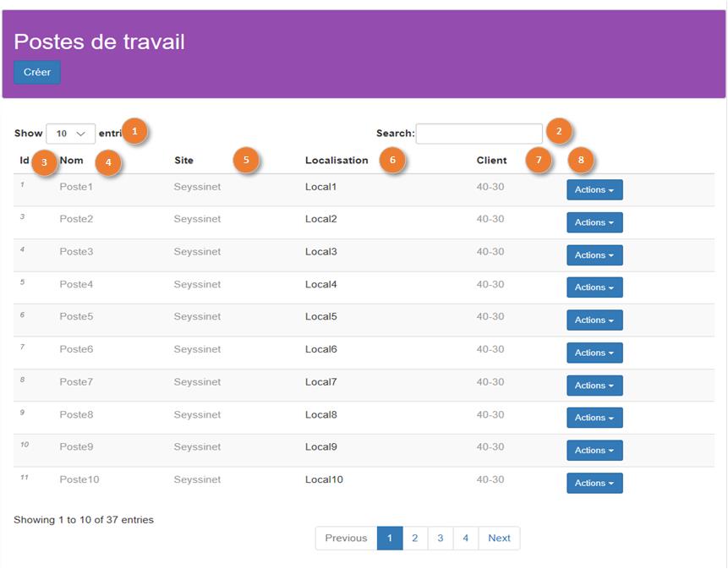Click the orange annotation marker 2
The image size is (728, 569).
click(x=559, y=131)
